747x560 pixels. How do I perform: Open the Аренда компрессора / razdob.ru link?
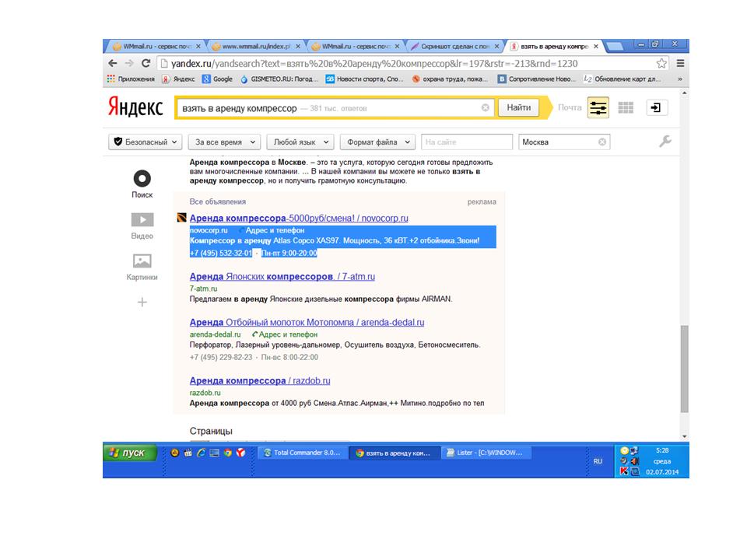(260, 380)
